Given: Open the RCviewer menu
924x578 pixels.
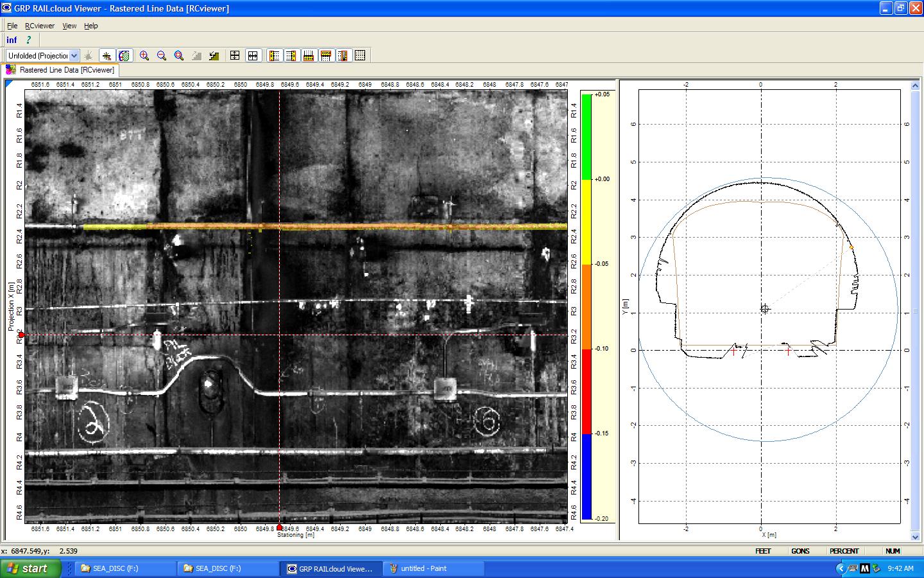Looking at the screenshot, I should pyautogui.click(x=40, y=26).
